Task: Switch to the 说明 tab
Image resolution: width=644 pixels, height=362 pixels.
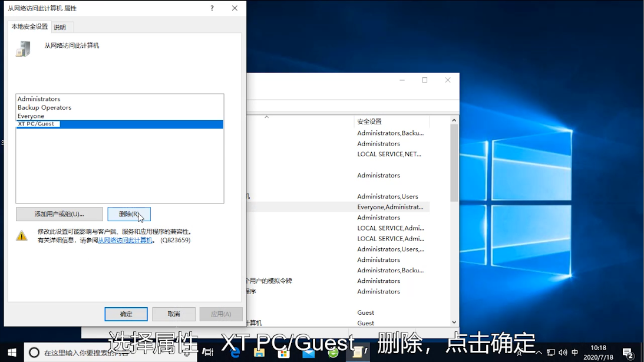Action: [60, 27]
